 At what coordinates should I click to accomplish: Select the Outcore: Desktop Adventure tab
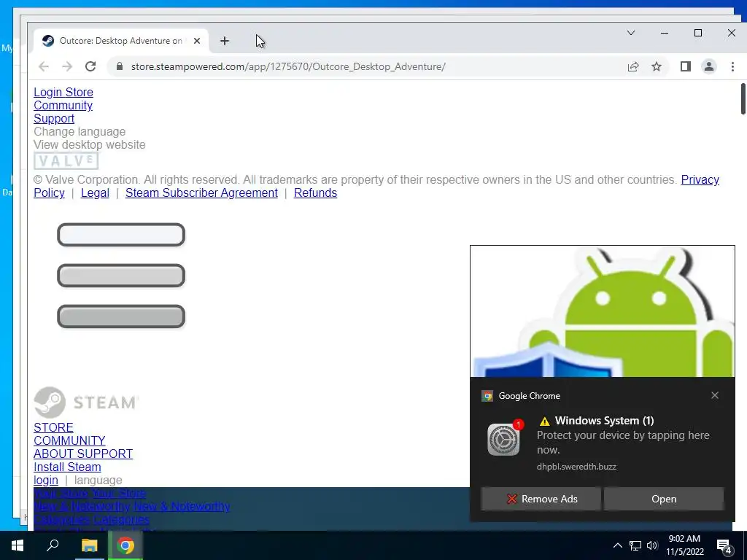click(121, 41)
